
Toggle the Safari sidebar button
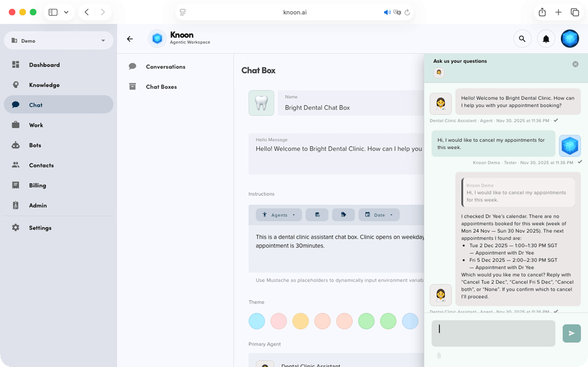point(54,12)
